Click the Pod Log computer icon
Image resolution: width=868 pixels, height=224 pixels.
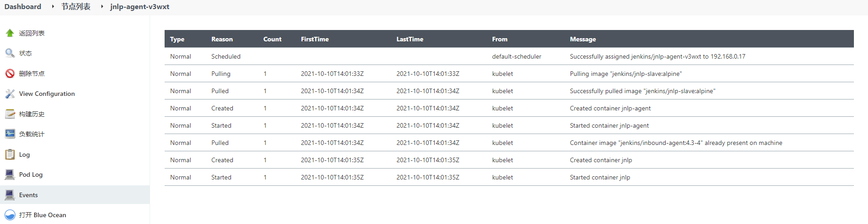pos(10,174)
